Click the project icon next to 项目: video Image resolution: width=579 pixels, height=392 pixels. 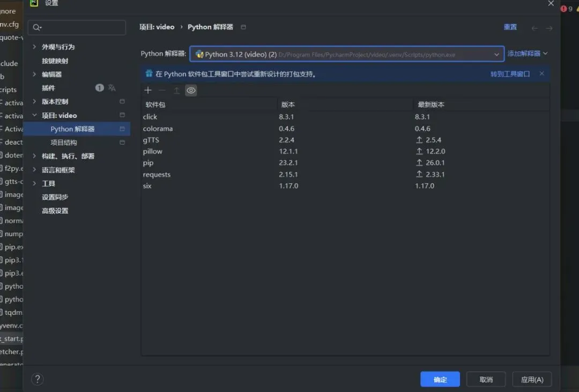[122, 115]
